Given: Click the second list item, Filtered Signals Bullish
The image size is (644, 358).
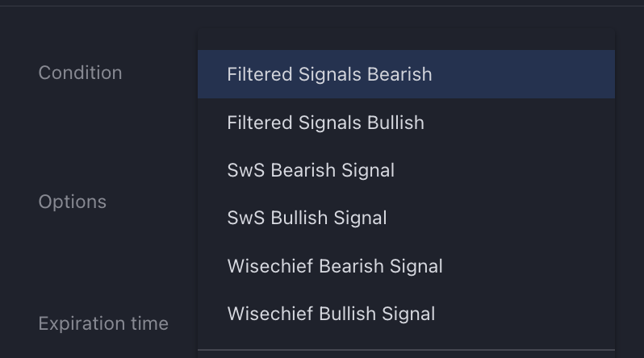Looking at the screenshot, I should tap(325, 123).
